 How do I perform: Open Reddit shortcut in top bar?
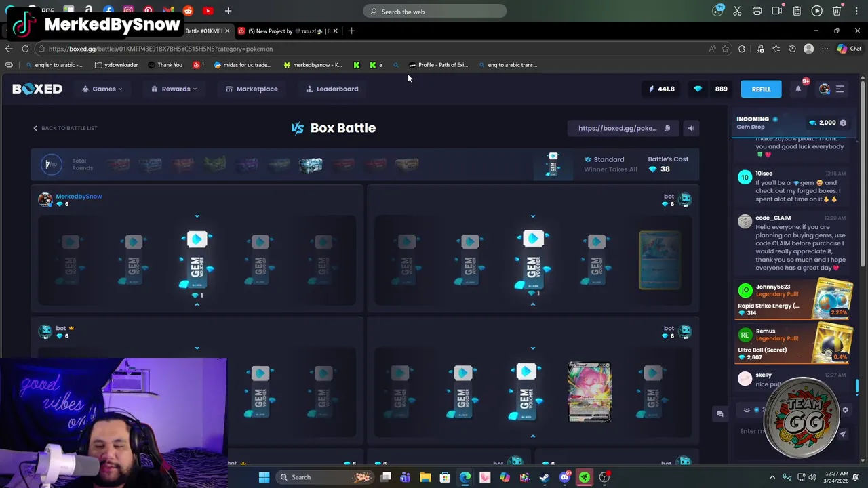pyautogui.click(x=188, y=11)
